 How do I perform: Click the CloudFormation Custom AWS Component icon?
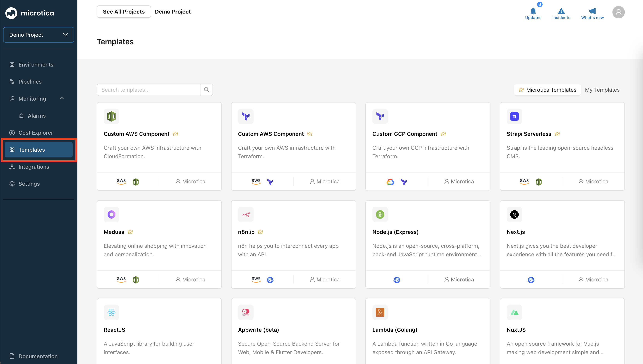click(112, 116)
